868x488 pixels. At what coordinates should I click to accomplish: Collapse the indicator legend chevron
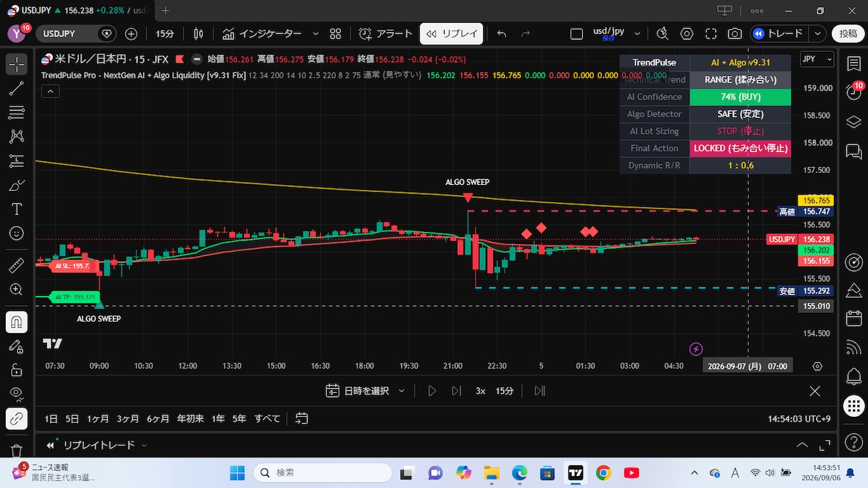(x=50, y=91)
